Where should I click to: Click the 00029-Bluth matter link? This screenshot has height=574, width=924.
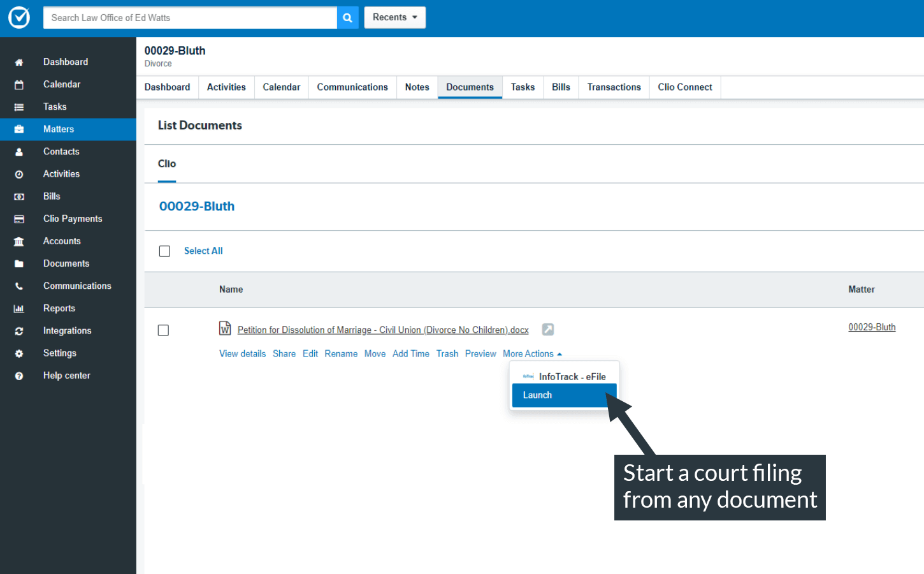tap(871, 327)
